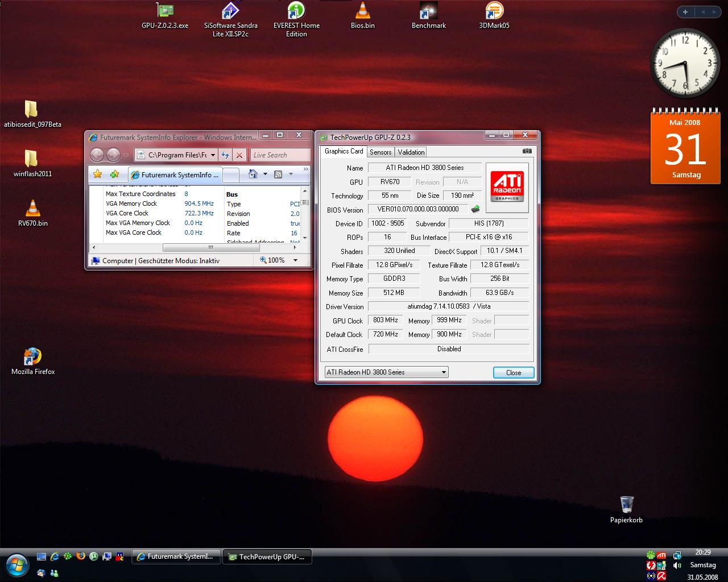Switch to the Validation tab
The image size is (728, 582).
pyautogui.click(x=411, y=152)
